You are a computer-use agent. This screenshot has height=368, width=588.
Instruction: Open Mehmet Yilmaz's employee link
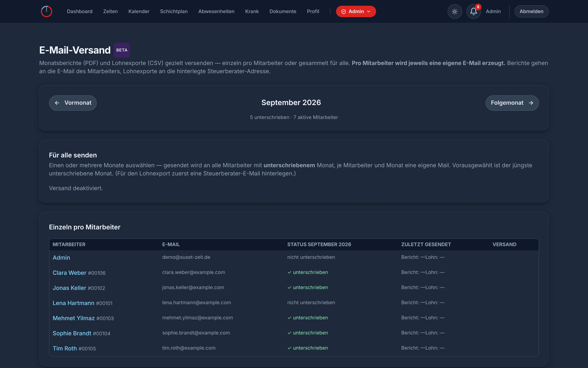point(74,318)
